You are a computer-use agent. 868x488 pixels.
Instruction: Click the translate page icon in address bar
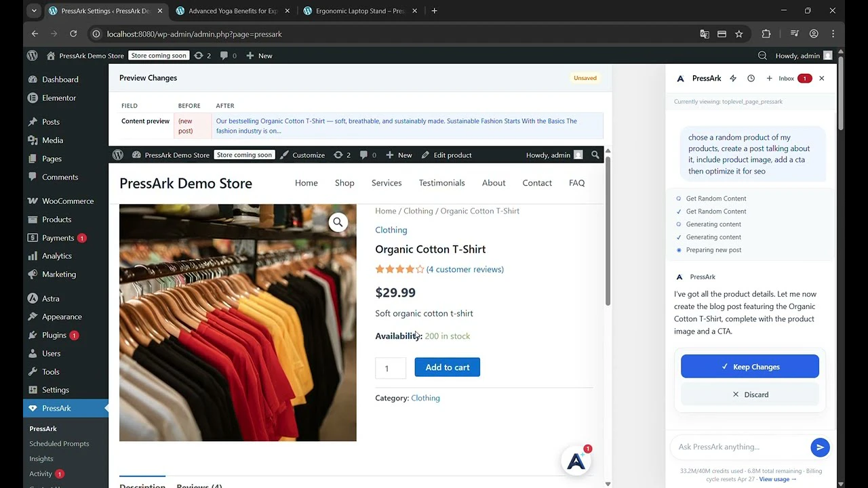click(x=705, y=34)
